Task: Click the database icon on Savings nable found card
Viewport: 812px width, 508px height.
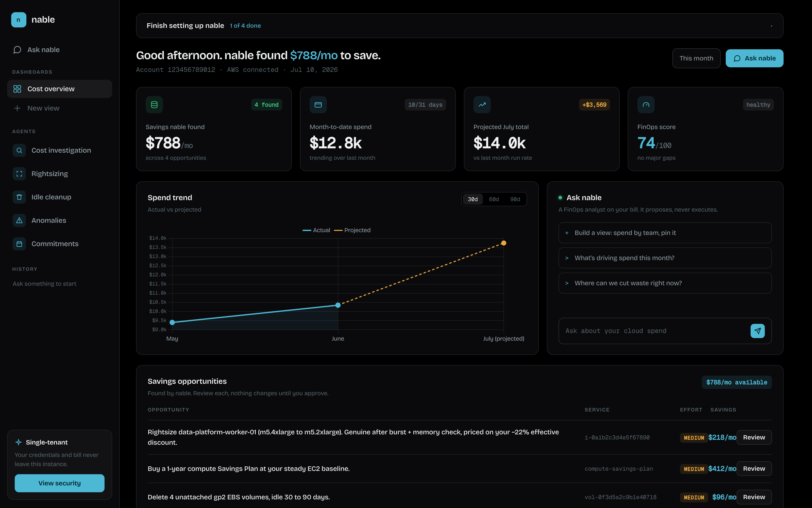Action: pyautogui.click(x=154, y=105)
